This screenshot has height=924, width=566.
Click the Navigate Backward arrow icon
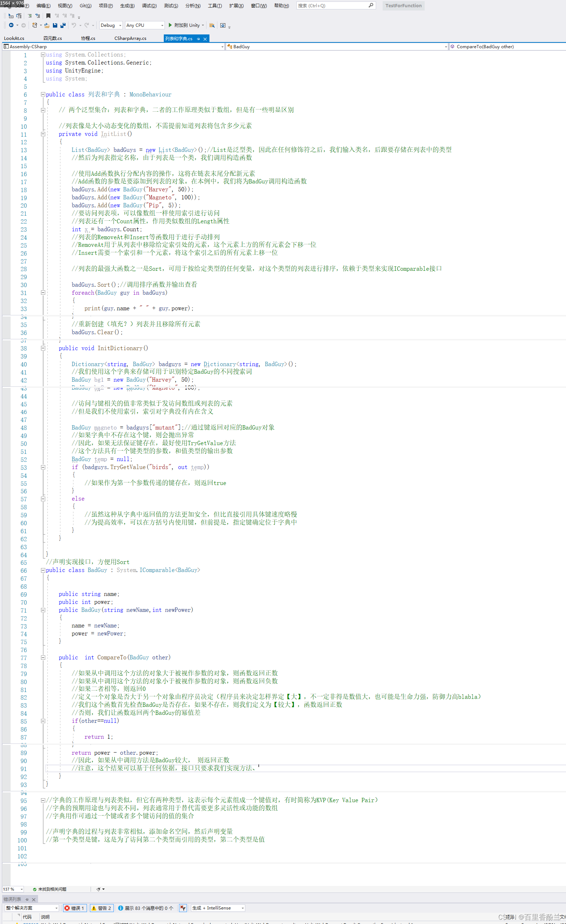click(11, 25)
